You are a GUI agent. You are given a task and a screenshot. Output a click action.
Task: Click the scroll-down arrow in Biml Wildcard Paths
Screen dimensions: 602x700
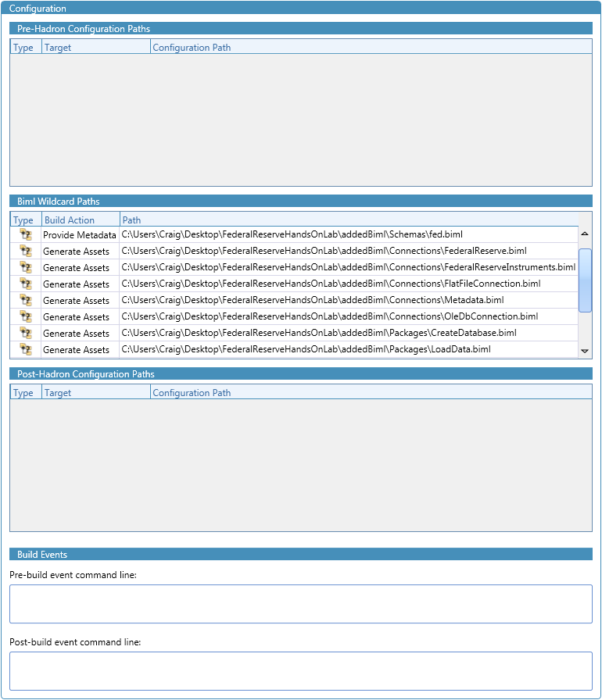(x=585, y=352)
